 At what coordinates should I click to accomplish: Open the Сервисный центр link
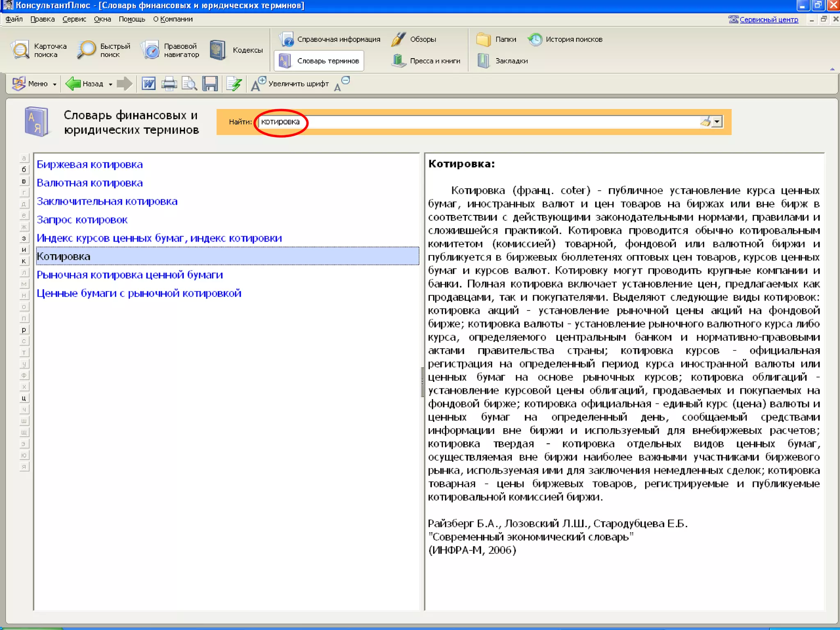pyautogui.click(x=768, y=20)
